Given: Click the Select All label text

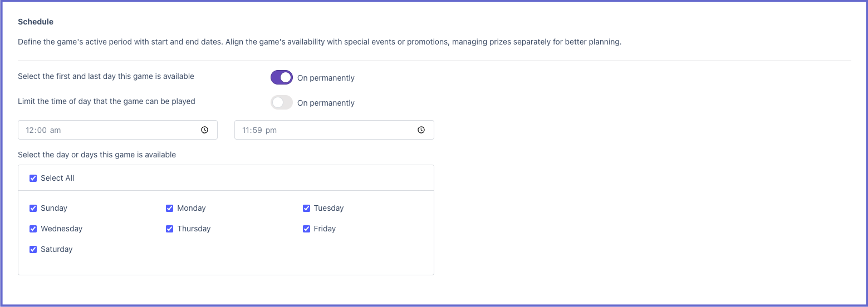Looking at the screenshot, I should tap(57, 178).
